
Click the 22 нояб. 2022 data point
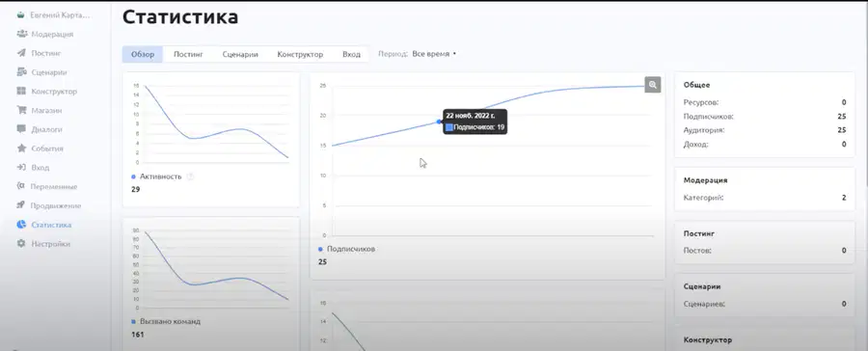tap(439, 121)
